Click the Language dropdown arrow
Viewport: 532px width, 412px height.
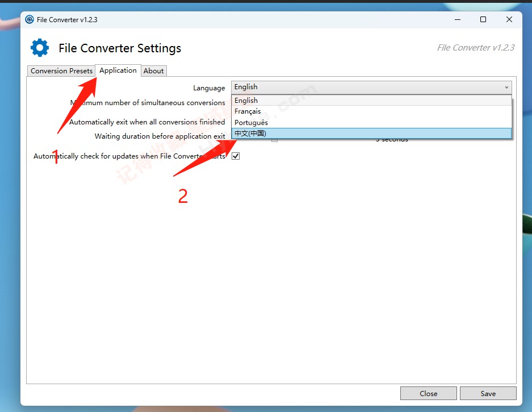tap(506, 88)
